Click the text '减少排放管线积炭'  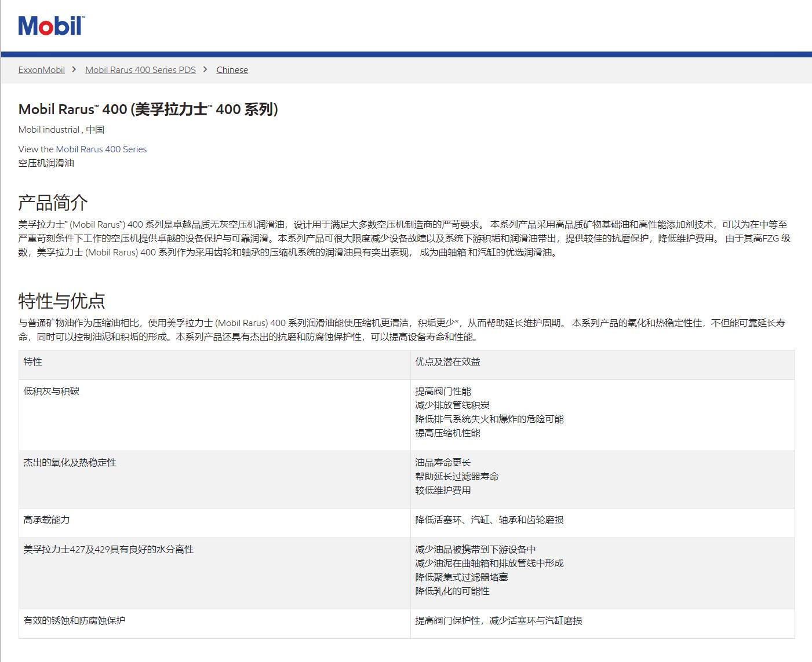pyautogui.click(x=452, y=405)
